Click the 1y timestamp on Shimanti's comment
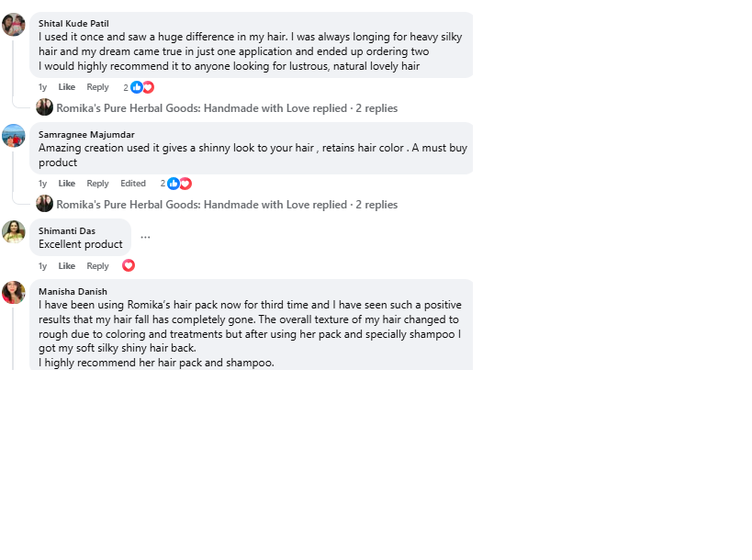 (x=42, y=266)
